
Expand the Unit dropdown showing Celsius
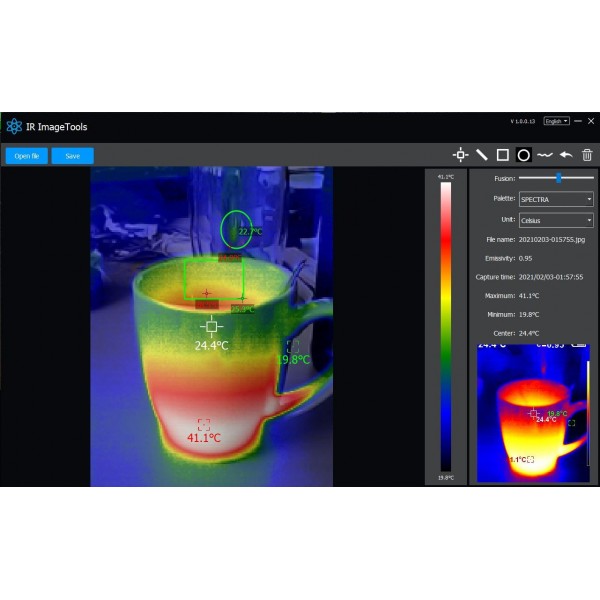(556, 220)
